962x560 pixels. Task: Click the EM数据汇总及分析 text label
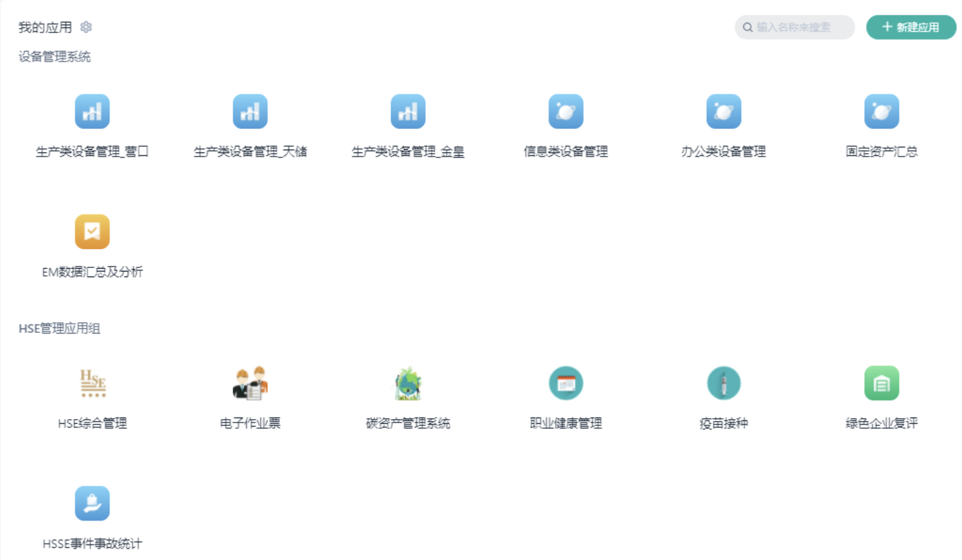tap(92, 272)
